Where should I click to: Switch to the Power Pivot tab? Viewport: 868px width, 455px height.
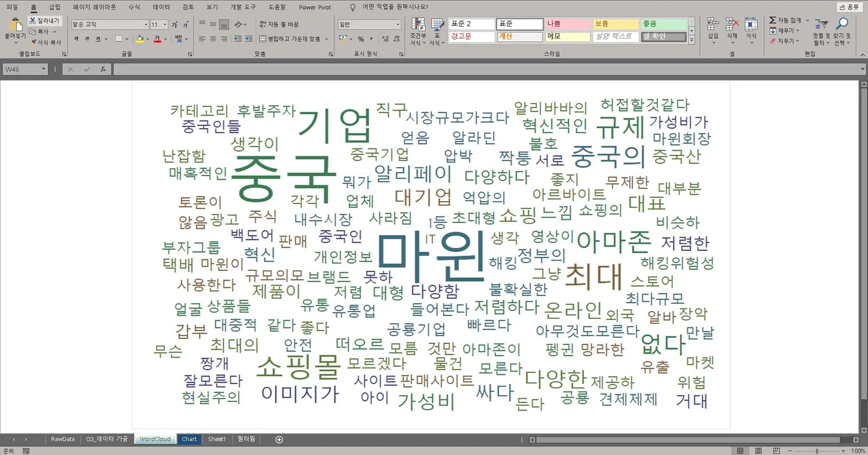tap(315, 7)
